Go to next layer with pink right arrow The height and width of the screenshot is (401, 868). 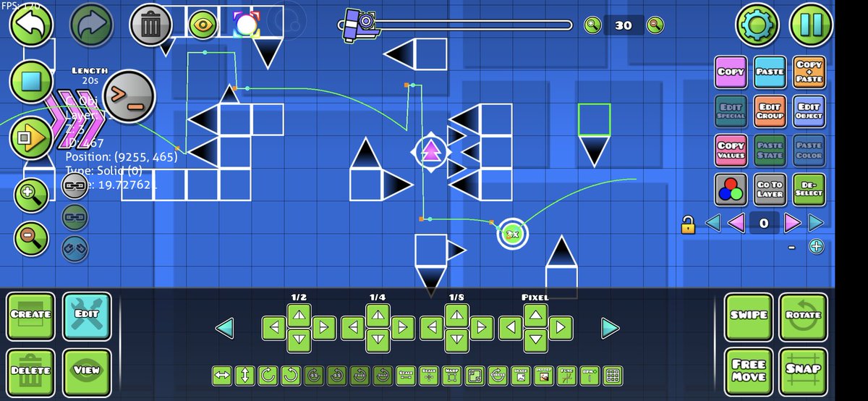792,223
